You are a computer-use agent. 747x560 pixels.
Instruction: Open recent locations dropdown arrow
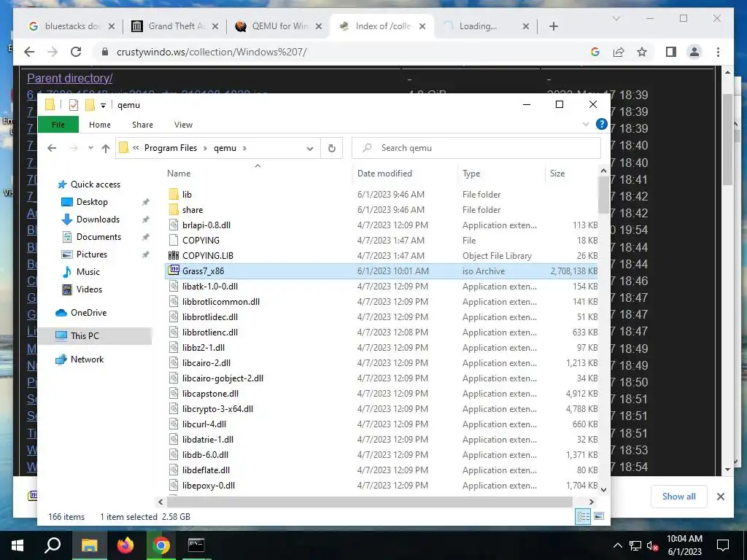(90, 148)
